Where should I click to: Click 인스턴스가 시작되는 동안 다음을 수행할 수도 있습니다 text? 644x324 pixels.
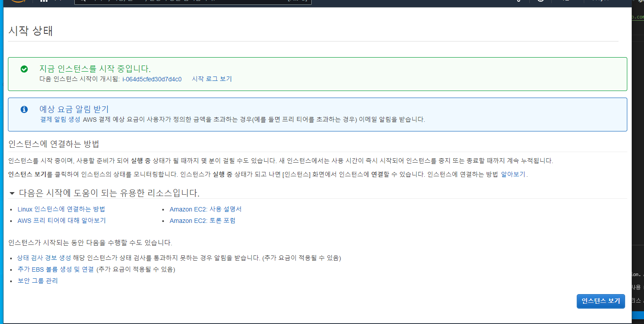coord(90,243)
